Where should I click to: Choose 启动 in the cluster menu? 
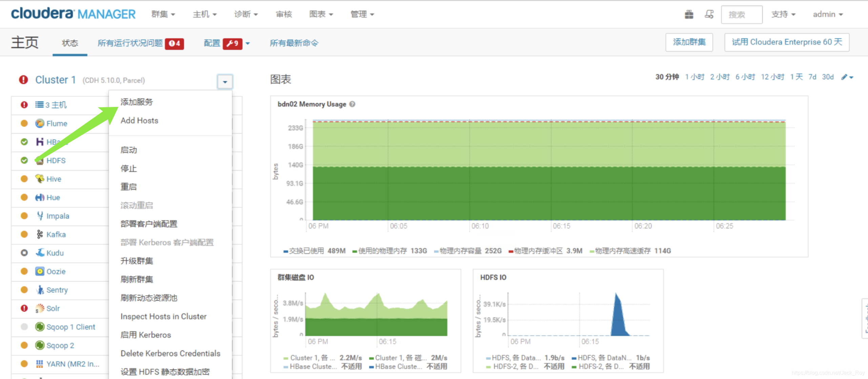tap(128, 150)
